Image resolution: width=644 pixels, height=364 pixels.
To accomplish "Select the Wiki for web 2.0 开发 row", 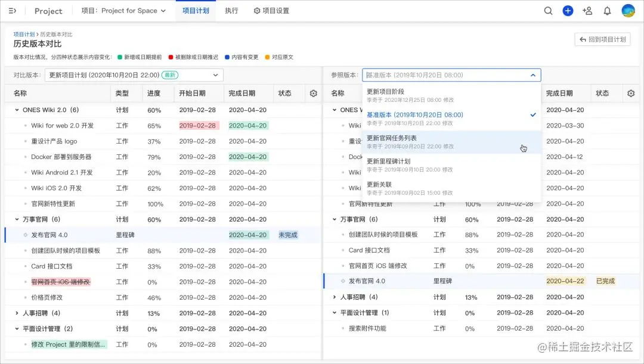I will [x=163, y=126].
